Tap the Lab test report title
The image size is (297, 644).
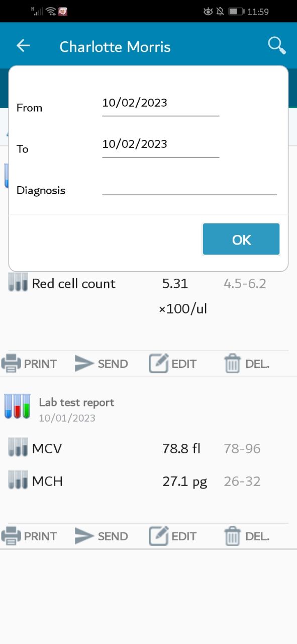[76, 403]
